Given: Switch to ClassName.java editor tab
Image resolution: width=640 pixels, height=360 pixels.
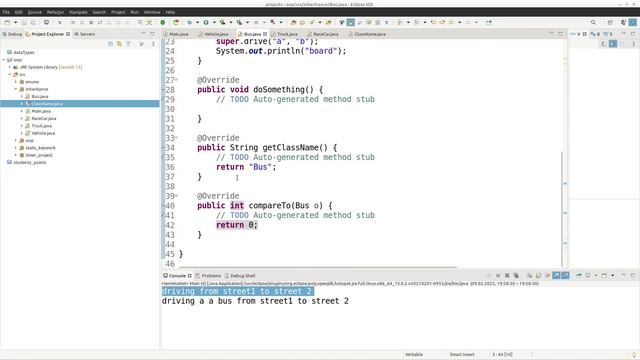Looking at the screenshot, I should tap(367, 34).
